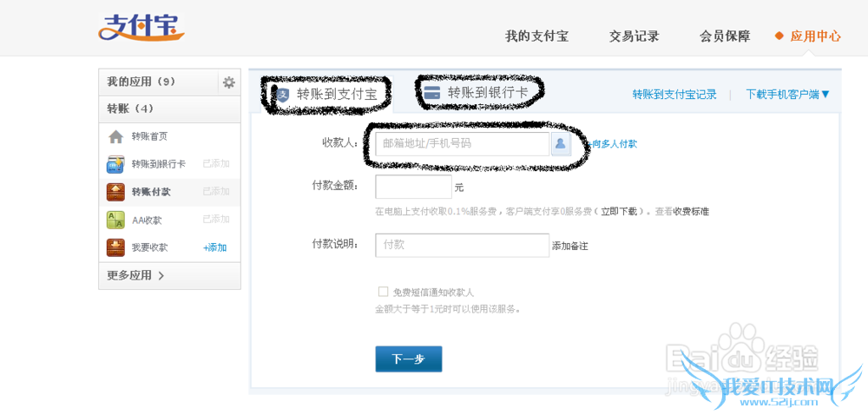Viewport: 868px width, 415px height.
Task: Click the 下一步 button
Action: [x=409, y=359]
